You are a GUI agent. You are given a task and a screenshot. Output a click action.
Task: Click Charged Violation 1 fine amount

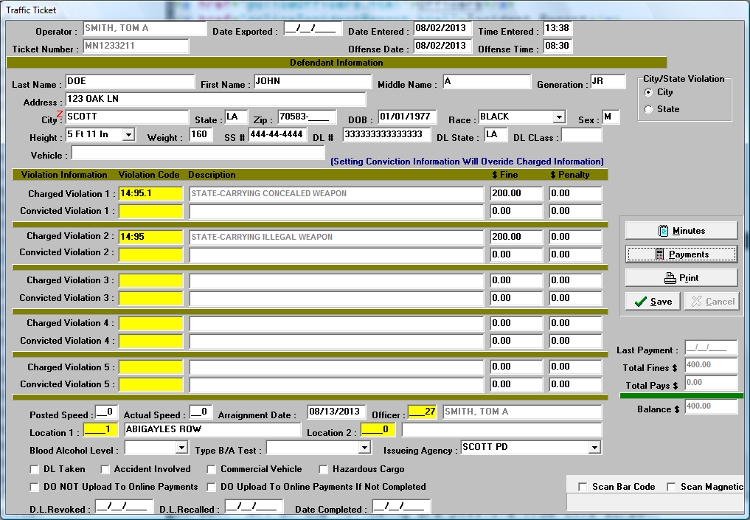(x=516, y=194)
